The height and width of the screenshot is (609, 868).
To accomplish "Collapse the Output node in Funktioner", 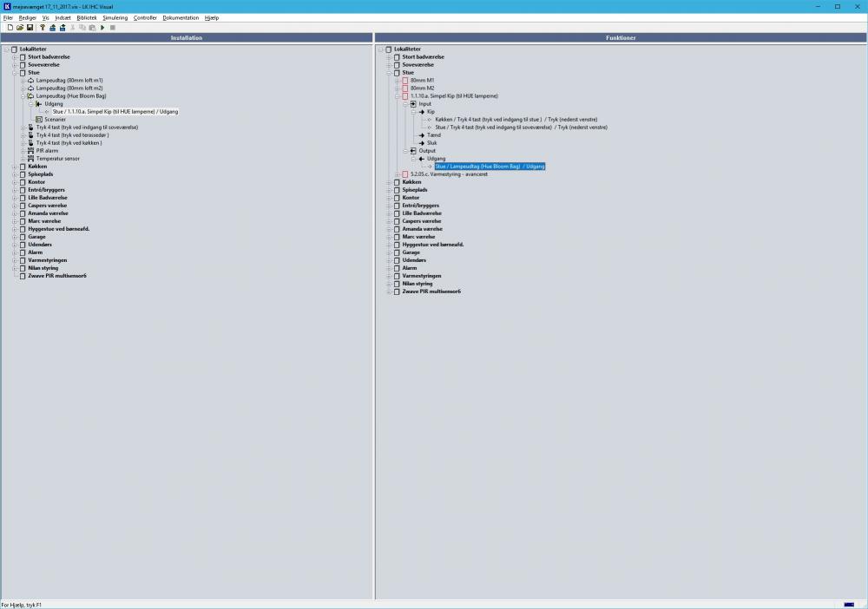I will pyautogui.click(x=404, y=151).
